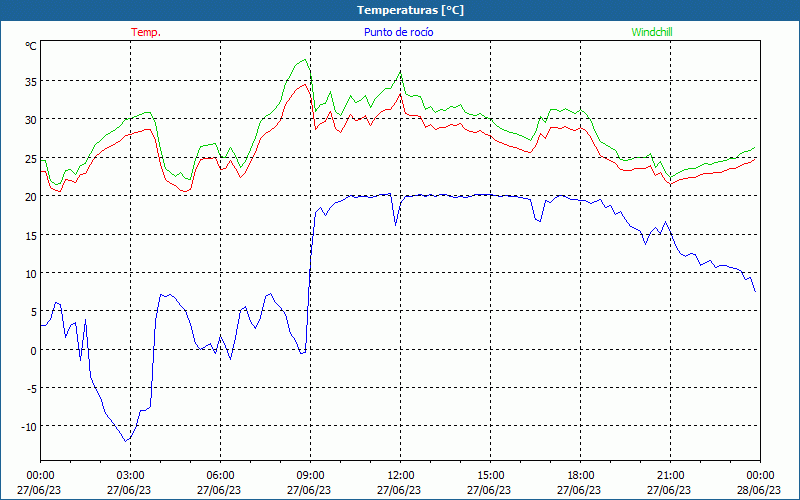Select the y-axis label 10
This screenshot has width=800, height=500.
(x=31, y=274)
